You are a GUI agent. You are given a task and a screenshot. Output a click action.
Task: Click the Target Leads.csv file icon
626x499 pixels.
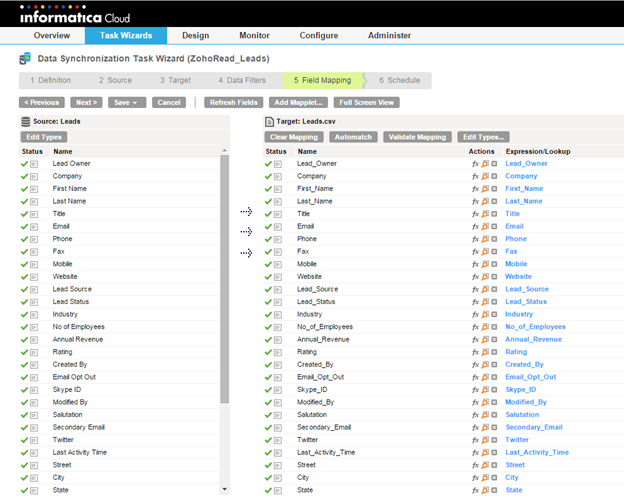click(269, 122)
